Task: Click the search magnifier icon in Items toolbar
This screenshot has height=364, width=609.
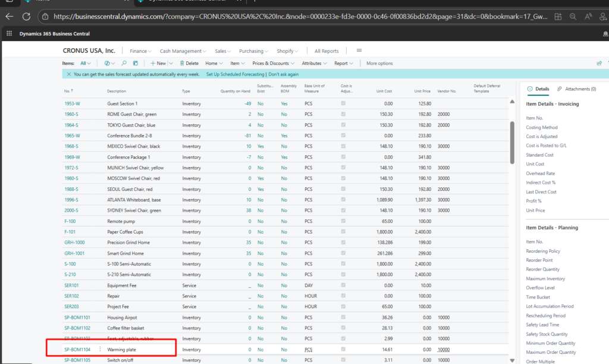Action: [124, 63]
